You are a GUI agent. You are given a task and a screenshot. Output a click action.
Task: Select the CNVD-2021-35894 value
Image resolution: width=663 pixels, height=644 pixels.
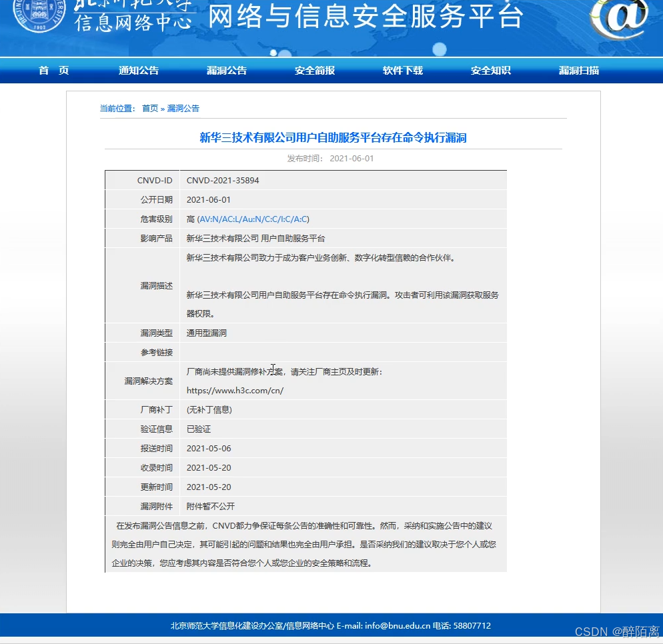point(223,181)
